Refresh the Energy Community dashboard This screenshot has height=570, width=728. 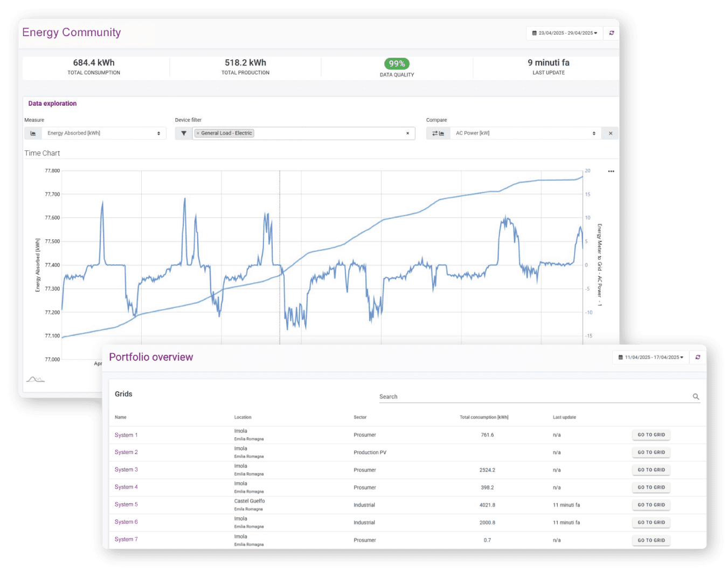click(612, 33)
